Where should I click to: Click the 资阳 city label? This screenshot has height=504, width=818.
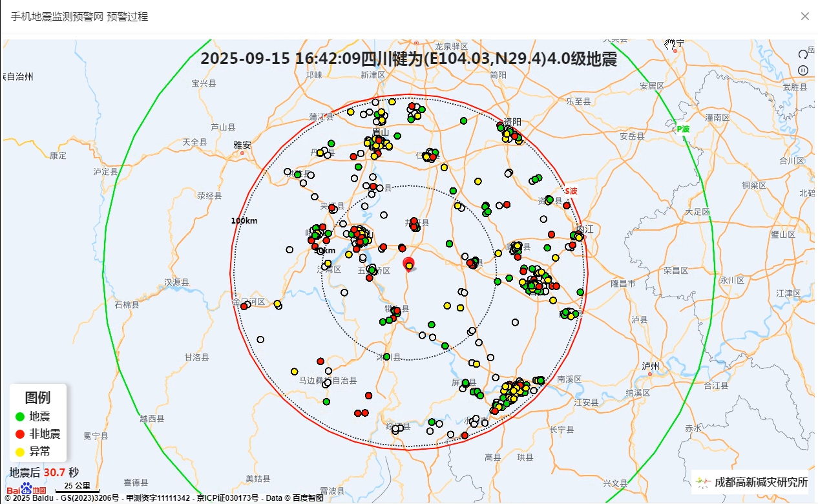click(x=512, y=121)
